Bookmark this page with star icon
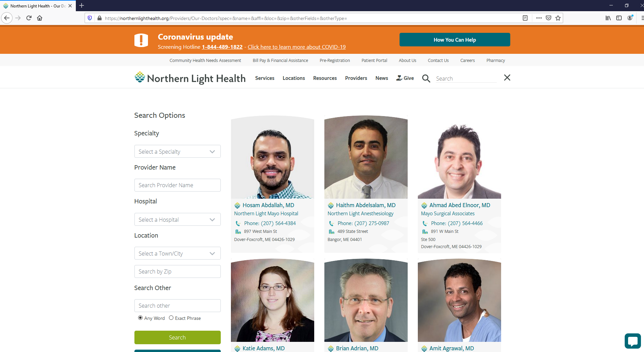Image resolution: width=644 pixels, height=352 pixels. [x=558, y=18]
